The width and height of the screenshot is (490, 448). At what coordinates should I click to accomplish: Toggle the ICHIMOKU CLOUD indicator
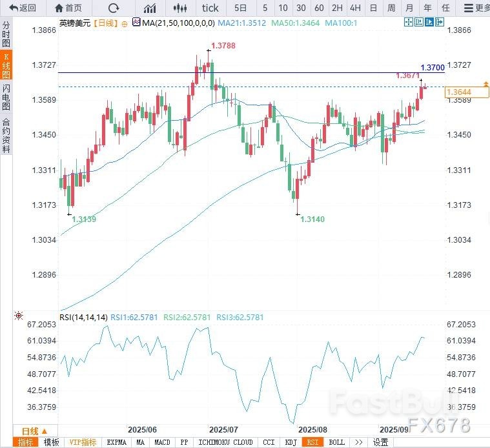[225, 442]
